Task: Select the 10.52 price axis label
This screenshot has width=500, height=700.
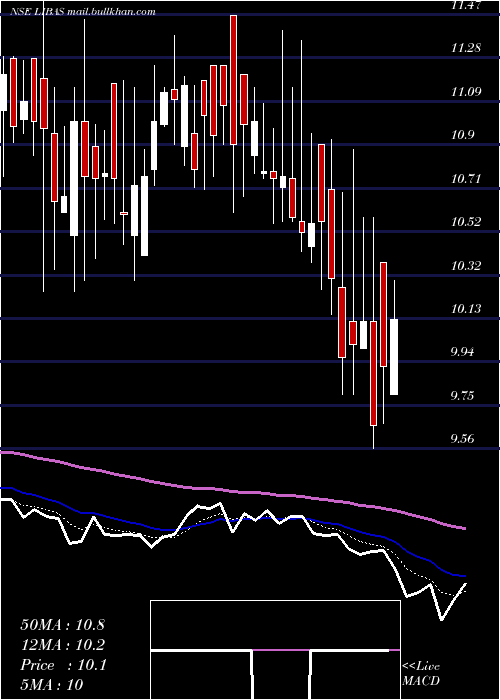Action: point(466,222)
